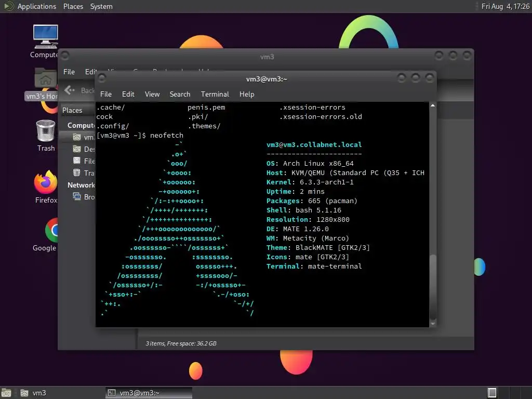The image size is (532, 399).
Task: Click the date and time clock
Action: (x=505, y=6)
